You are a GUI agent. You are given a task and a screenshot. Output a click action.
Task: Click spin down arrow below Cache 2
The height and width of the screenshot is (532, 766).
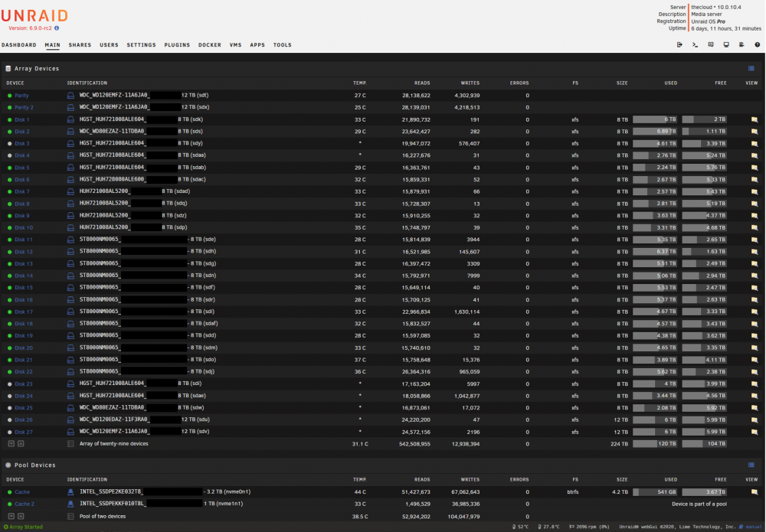[x=11, y=517]
